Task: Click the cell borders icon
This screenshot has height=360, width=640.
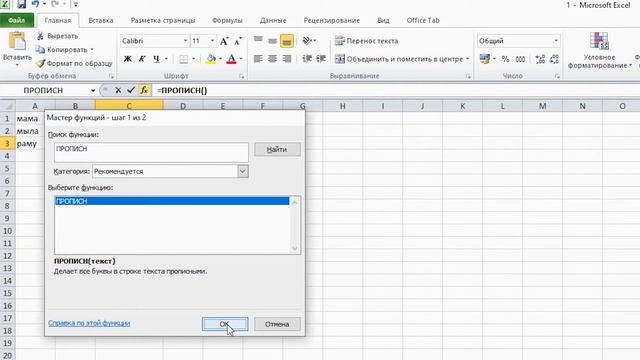Action: click(184, 59)
